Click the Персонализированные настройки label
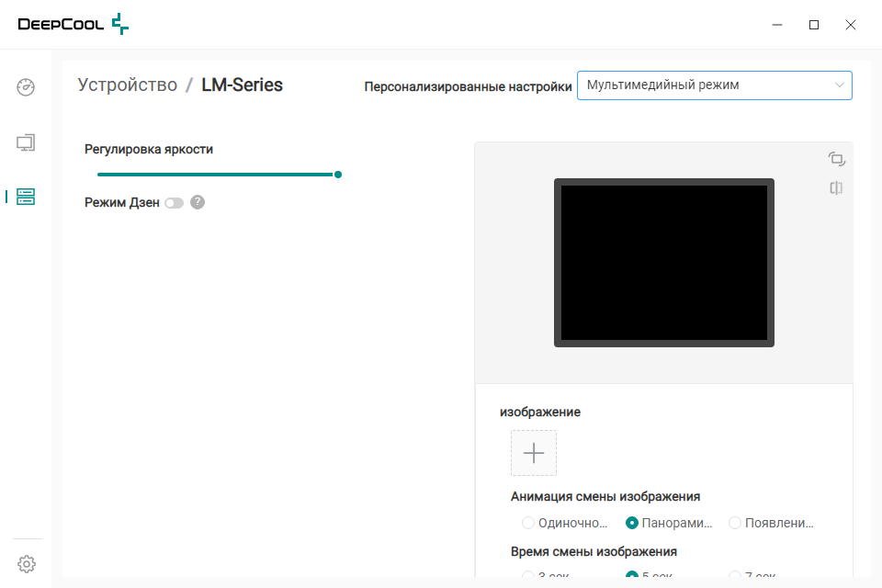 click(x=468, y=86)
